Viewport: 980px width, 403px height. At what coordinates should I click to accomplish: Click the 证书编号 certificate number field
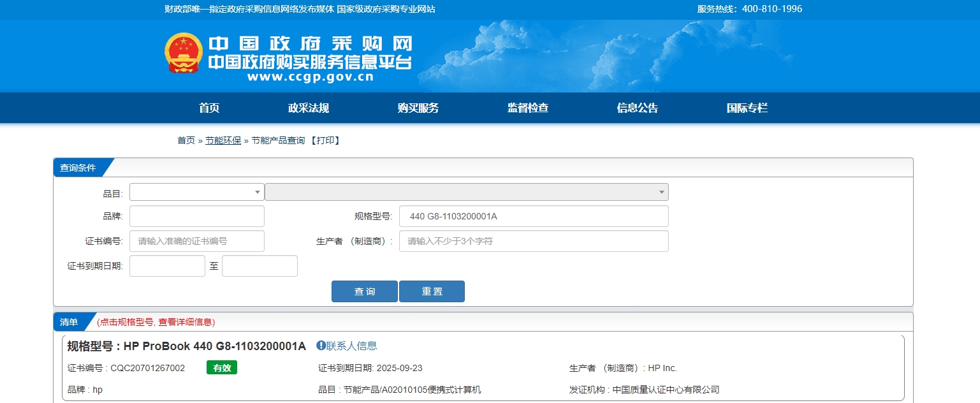(x=196, y=241)
